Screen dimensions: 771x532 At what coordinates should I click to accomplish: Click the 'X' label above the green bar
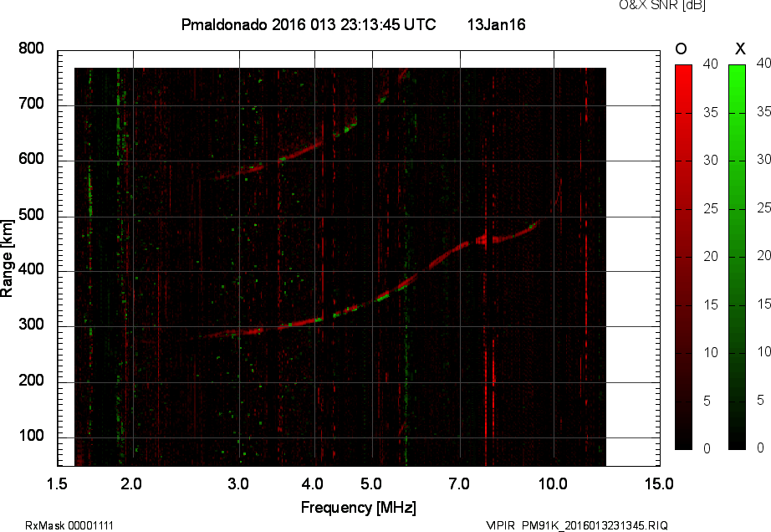tap(740, 49)
